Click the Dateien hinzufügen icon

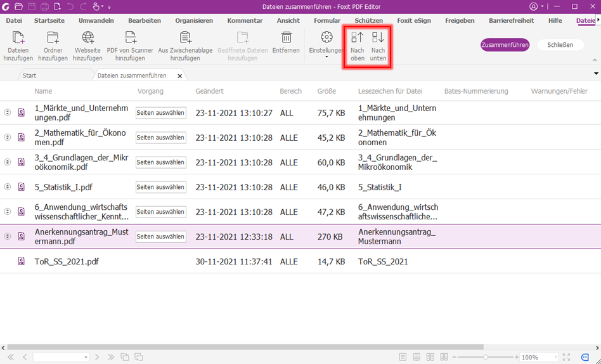click(x=18, y=37)
